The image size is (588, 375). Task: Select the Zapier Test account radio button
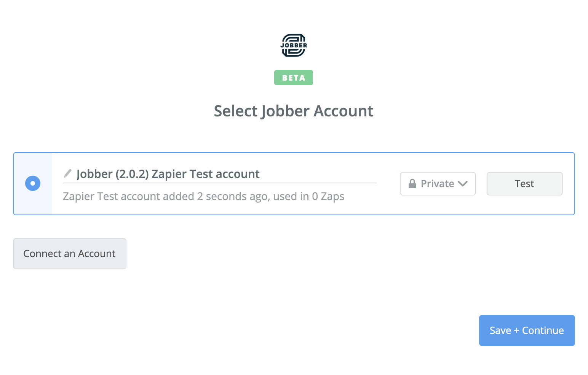[33, 183]
